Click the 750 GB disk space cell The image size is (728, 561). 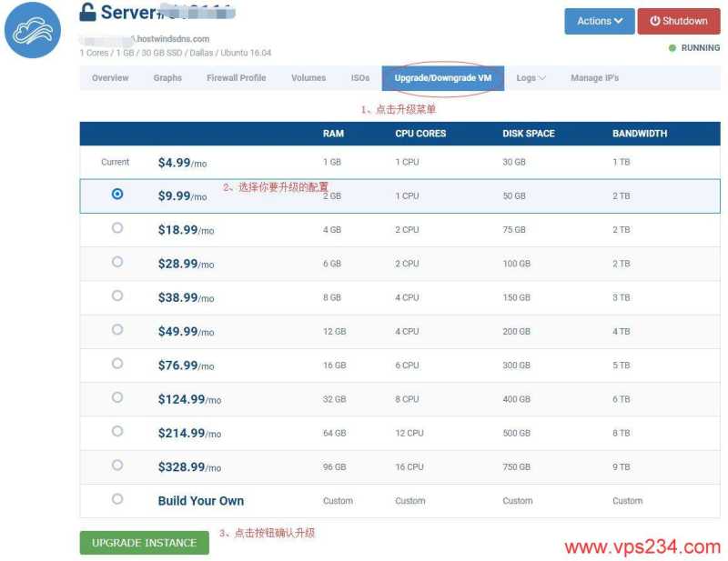[516, 466]
